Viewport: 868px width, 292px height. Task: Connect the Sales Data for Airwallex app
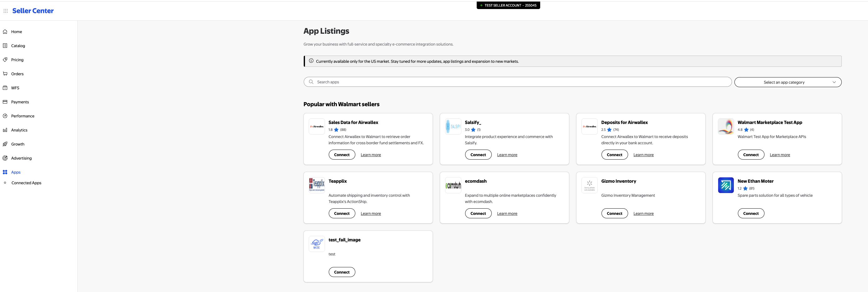342,155
